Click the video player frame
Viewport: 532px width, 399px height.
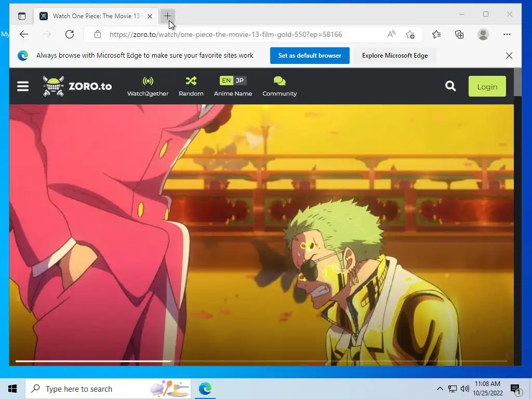point(261,235)
